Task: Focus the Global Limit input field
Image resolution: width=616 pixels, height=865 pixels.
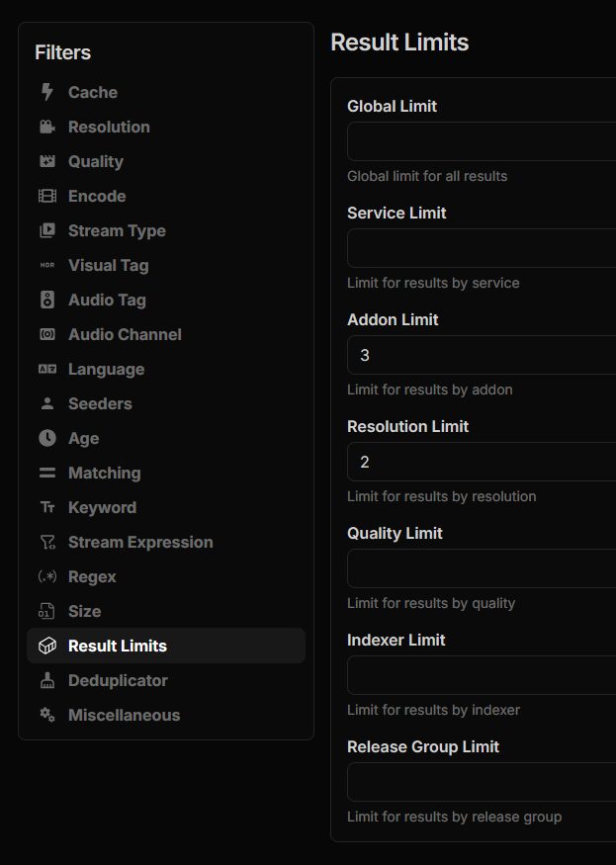Action: pyautogui.click(x=481, y=141)
